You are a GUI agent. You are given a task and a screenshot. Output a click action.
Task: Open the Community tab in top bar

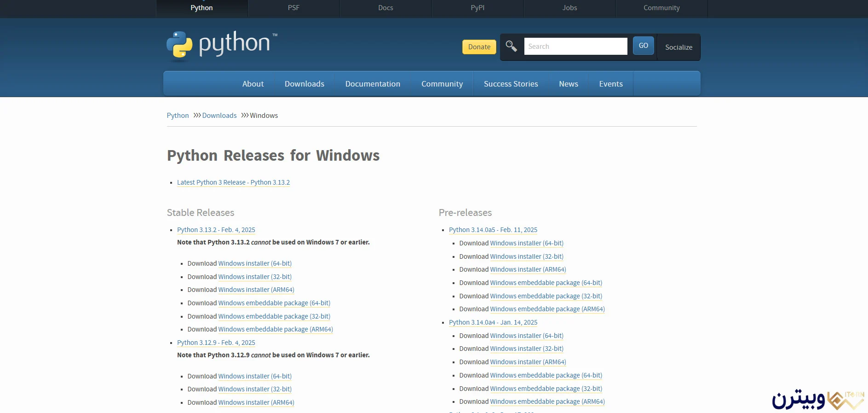(661, 8)
